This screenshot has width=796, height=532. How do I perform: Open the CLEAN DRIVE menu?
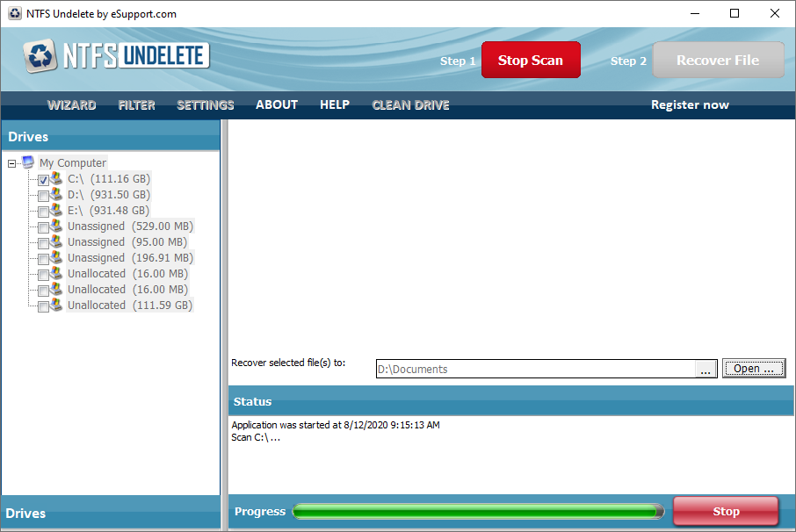410,105
